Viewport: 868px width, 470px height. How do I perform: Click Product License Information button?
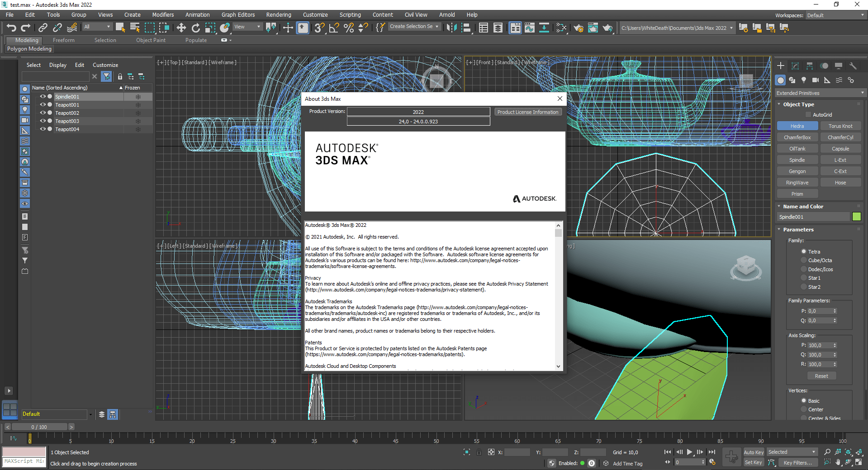pos(528,112)
